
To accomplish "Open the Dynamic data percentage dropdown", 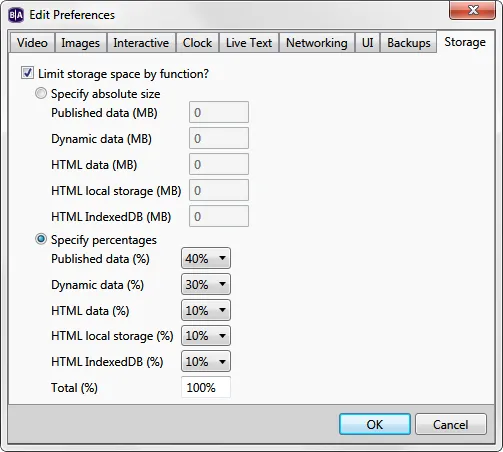I will (206, 284).
